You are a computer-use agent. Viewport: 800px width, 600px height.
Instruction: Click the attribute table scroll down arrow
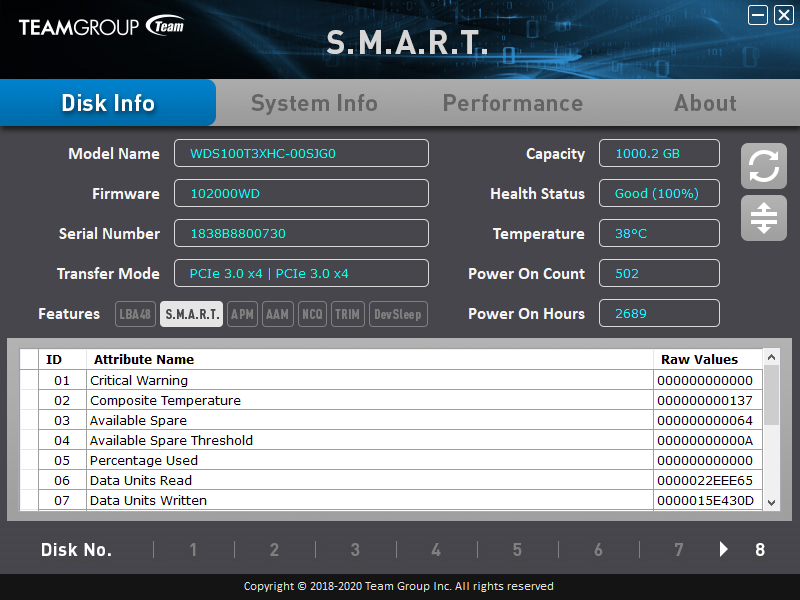click(771, 503)
